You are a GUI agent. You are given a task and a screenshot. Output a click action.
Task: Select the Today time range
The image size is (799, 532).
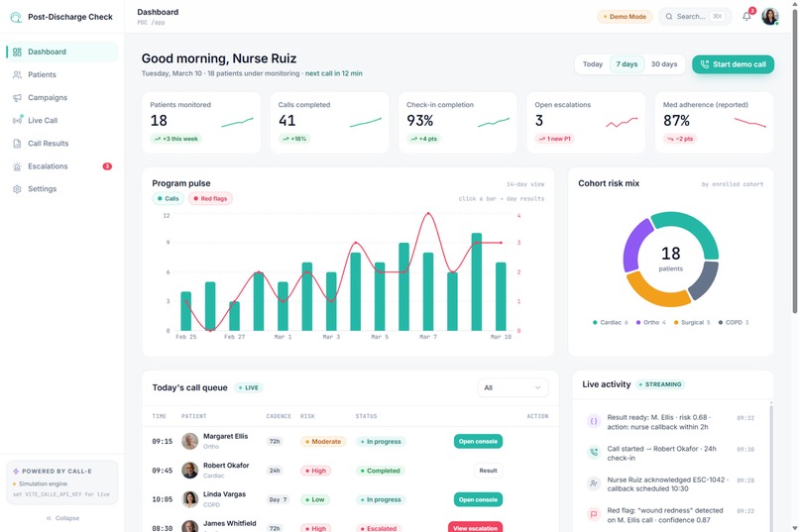coord(593,64)
